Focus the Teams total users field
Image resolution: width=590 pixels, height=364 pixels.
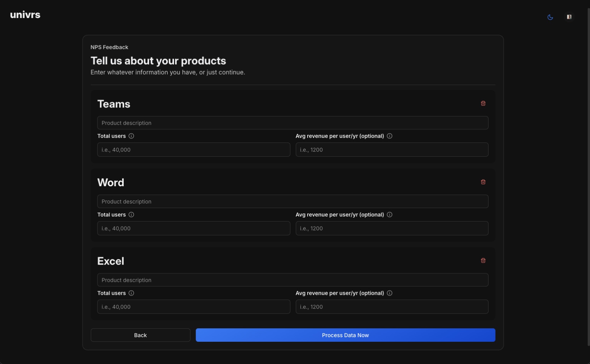coord(194,150)
